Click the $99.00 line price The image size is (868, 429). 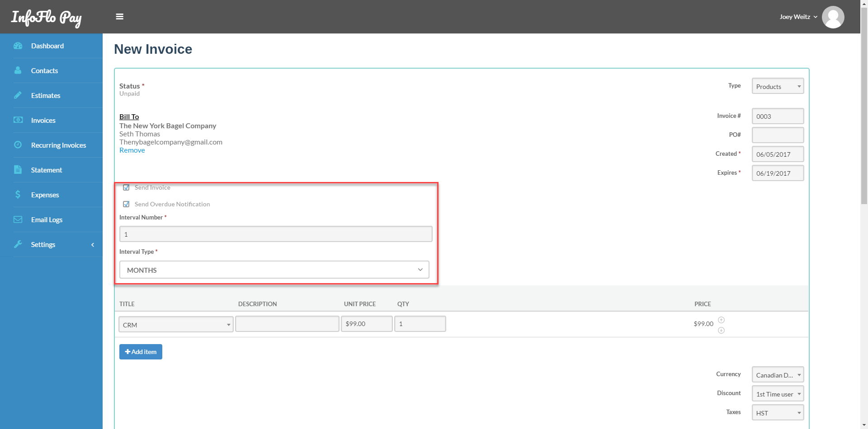703,324
